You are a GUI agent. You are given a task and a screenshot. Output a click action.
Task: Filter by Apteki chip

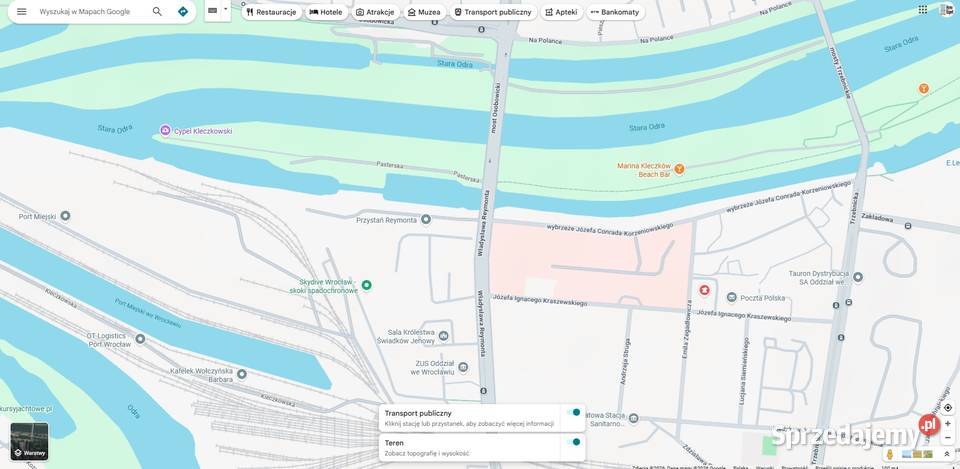tap(561, 12)
